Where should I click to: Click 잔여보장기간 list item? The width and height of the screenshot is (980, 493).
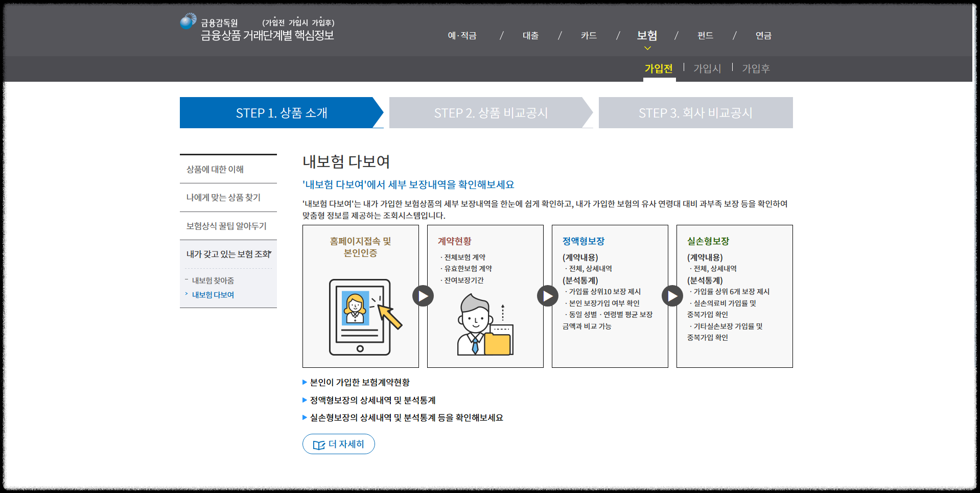tap(464, 280)
